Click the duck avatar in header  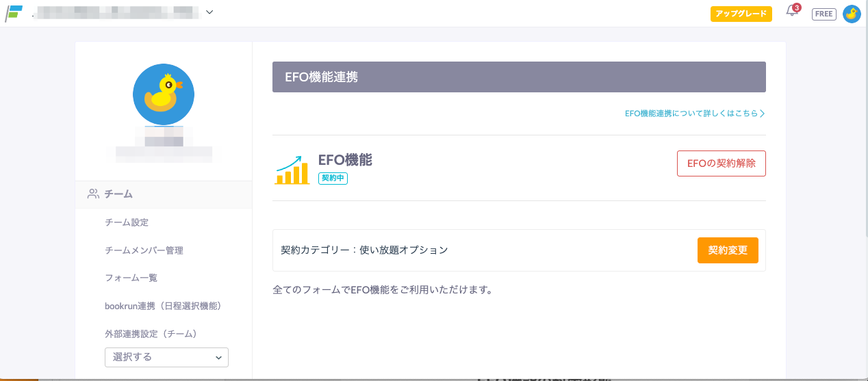(x=852, y=14)
